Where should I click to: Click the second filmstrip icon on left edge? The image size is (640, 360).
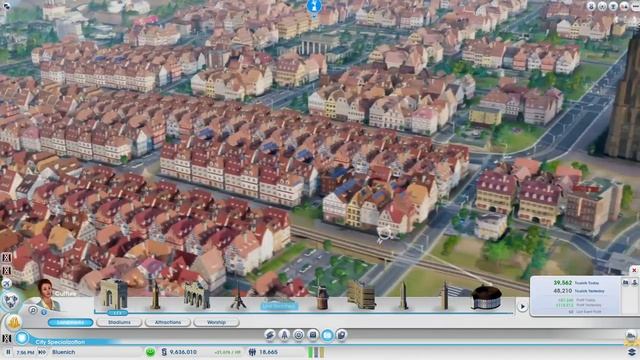point(7,271)
